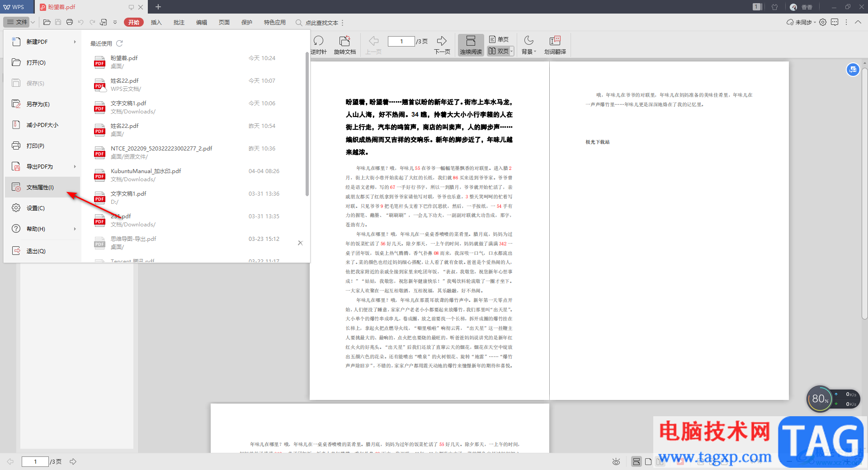The height and width of the screenshot is (470, 868).
Task: Toggle 连续阅读 continuous reading mode
Action: [471, 45]
